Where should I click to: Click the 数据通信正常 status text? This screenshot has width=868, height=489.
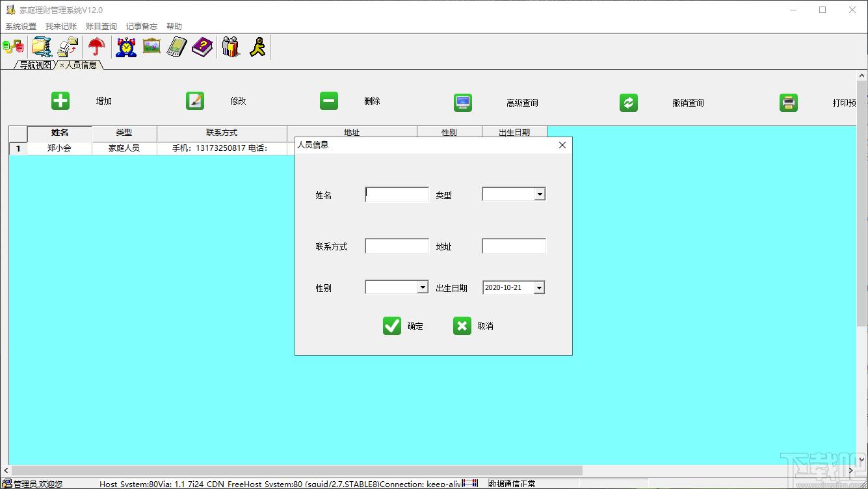tap(512, 484)
